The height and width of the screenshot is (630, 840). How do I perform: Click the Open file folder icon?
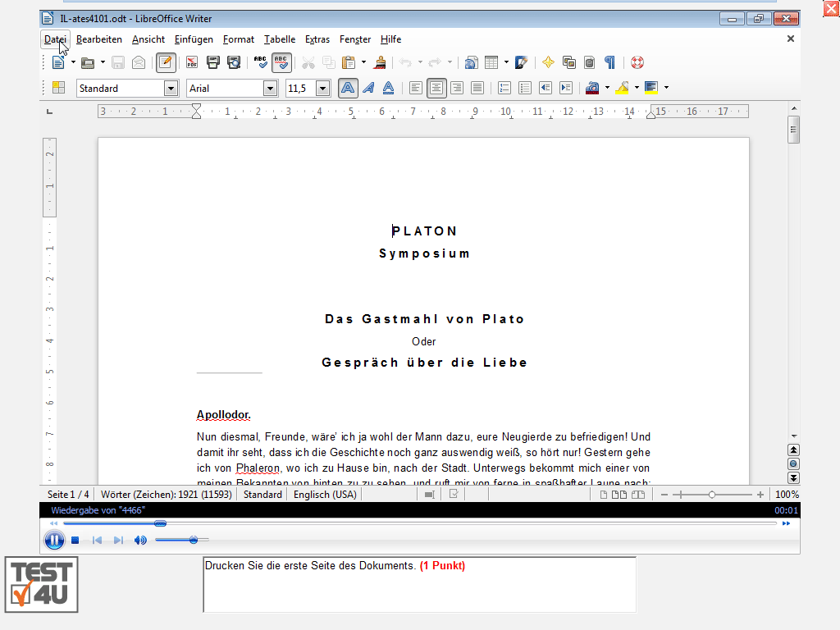[x=87, y=62]
